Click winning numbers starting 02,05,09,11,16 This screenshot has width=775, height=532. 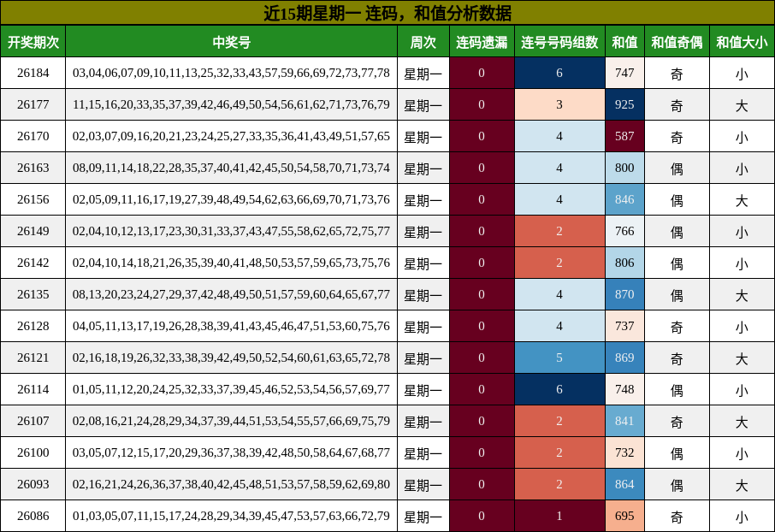point(231,200)
